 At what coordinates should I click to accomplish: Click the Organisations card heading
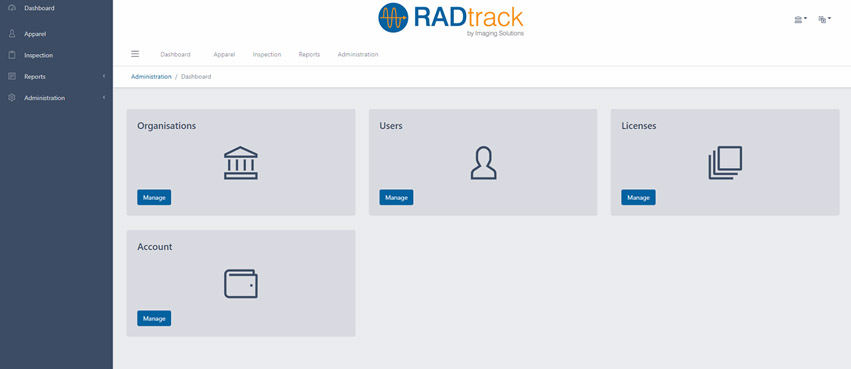[167, 126]
